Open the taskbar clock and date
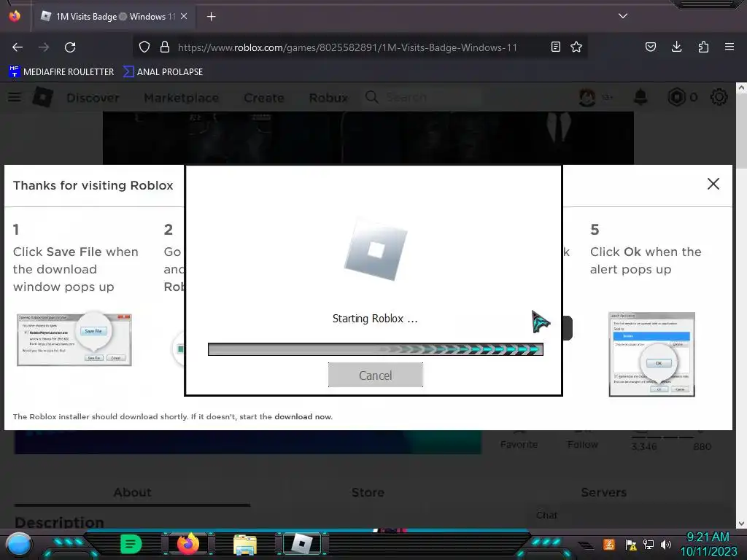The width and height of the screenshot is (747, 560). (x=708, y=544)
